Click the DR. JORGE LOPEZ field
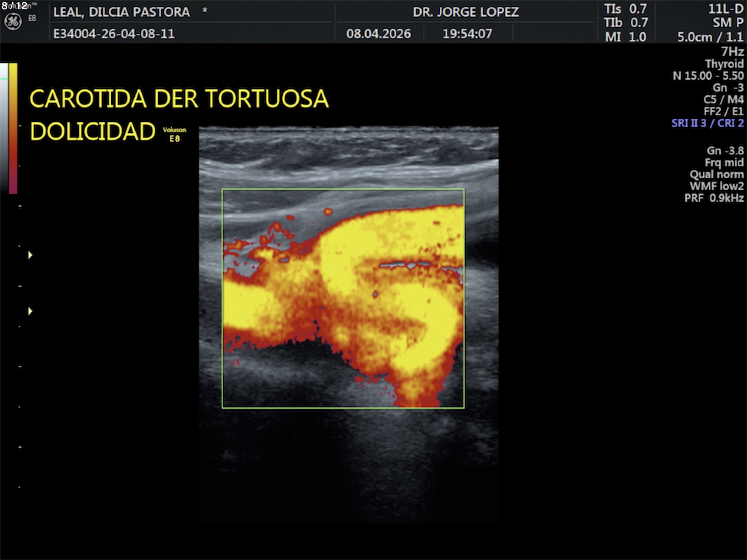 (466, 12)
